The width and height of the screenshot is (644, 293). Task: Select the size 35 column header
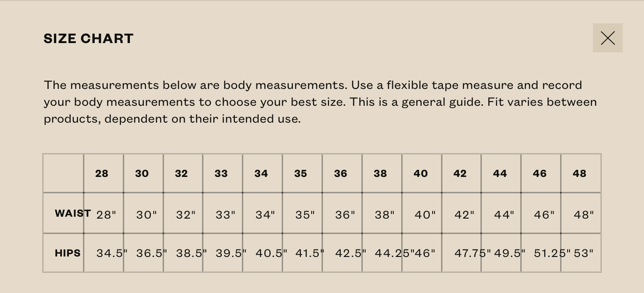pyautogui.click(x=301, y=174)
